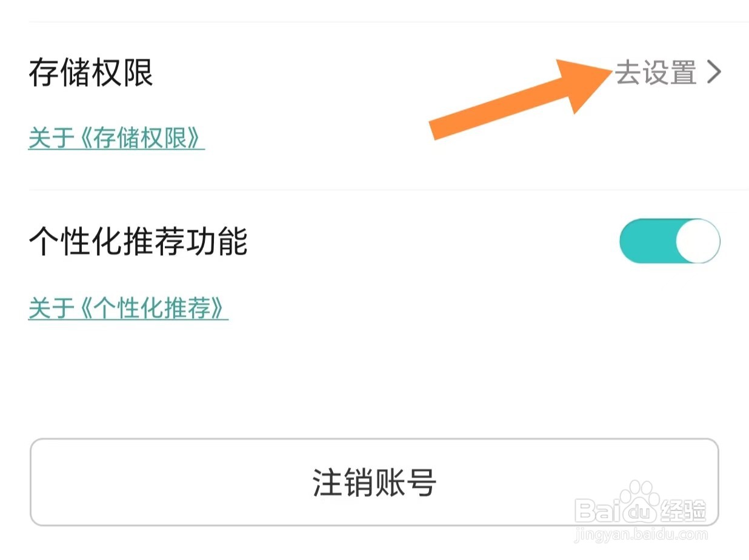Screen dimensions: 749x560
Task: Toggle the 个性化推荐功能 switch off
Action: [670, 241]
